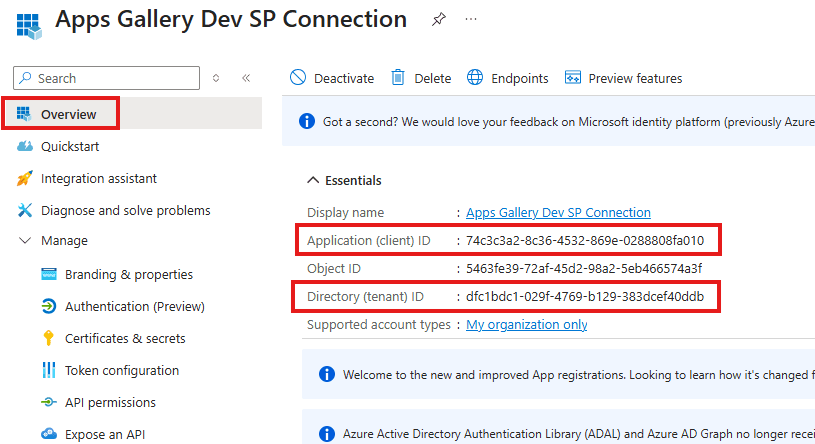Click the info icon on Welcome banner
Screen dimensions: 815x444
point(326,374)
